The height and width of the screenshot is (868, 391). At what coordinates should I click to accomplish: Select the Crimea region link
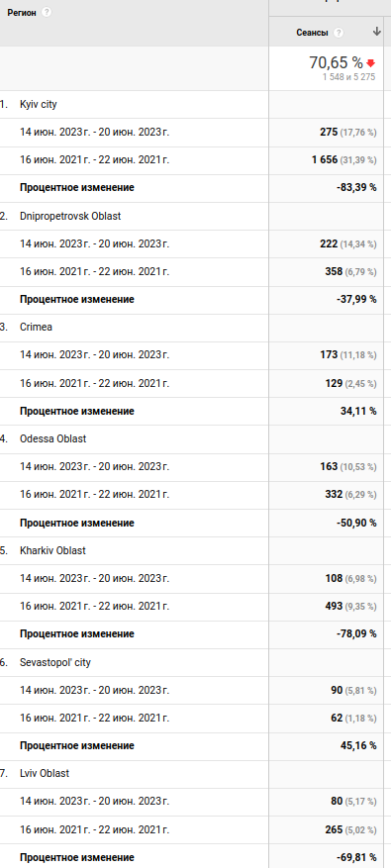(36, 327)
